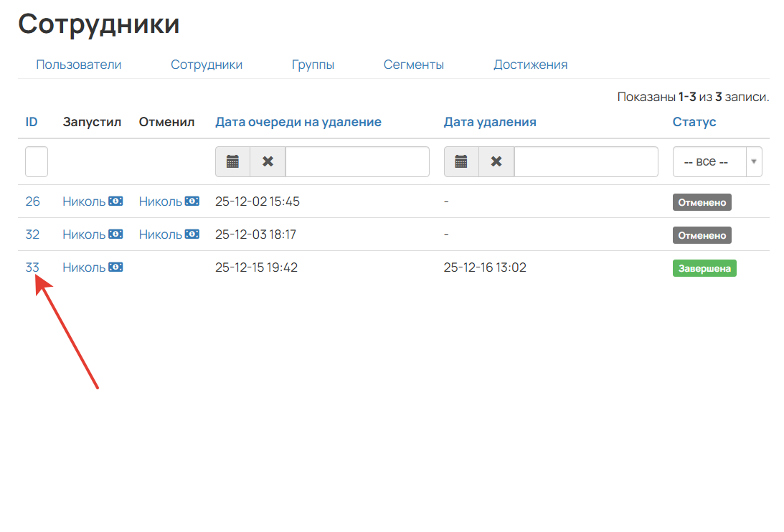Open the status dropdown showing -- все --
784x532 pixels.
click(x=717, y=161)
